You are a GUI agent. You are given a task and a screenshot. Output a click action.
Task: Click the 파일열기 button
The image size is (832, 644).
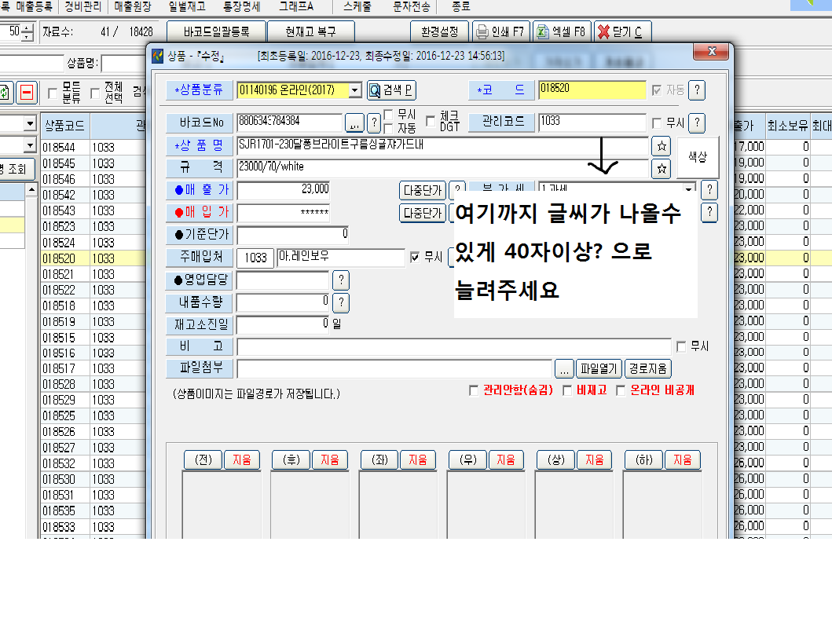click(599, 368)
